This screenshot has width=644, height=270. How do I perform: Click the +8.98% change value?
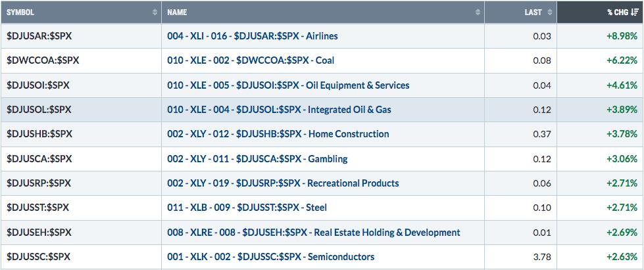pos(622,36)
